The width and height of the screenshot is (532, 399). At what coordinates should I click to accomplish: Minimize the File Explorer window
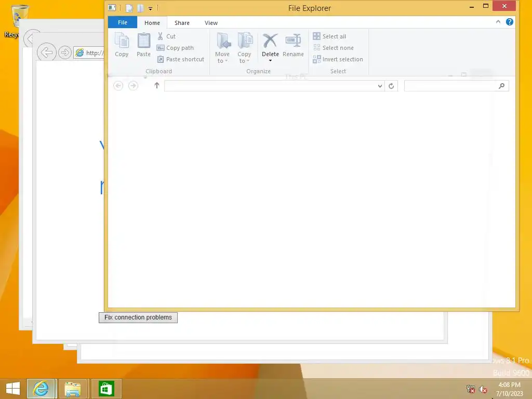(x=472, y=6)
